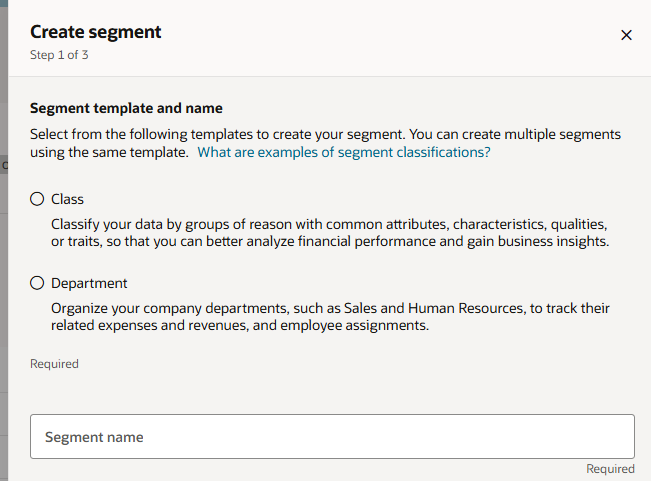Click Required hint below template options

pyautogui.click(x=54, y=364)
